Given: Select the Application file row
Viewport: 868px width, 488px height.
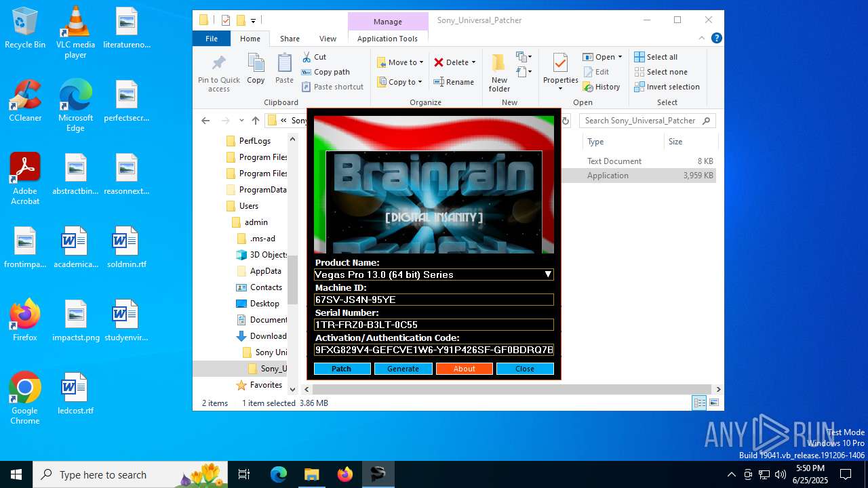Looking at the screenshot, I should pyautogui.click(x=639, y=176).
